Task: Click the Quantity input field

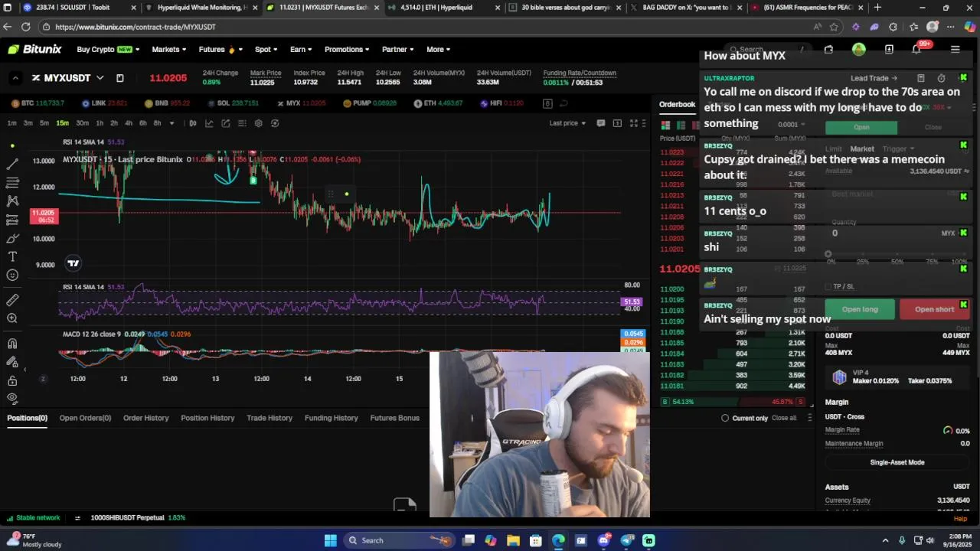Action: (x=897, y=233)
